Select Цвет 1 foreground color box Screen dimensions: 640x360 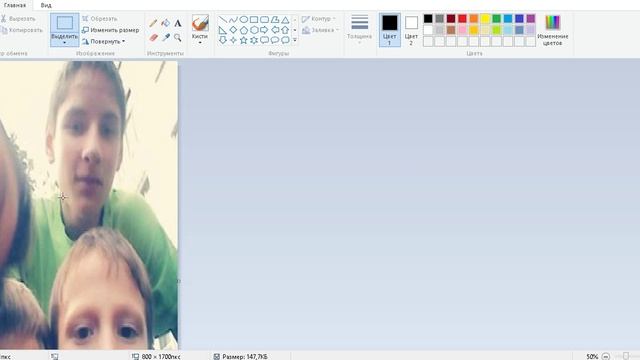(389, 30)
